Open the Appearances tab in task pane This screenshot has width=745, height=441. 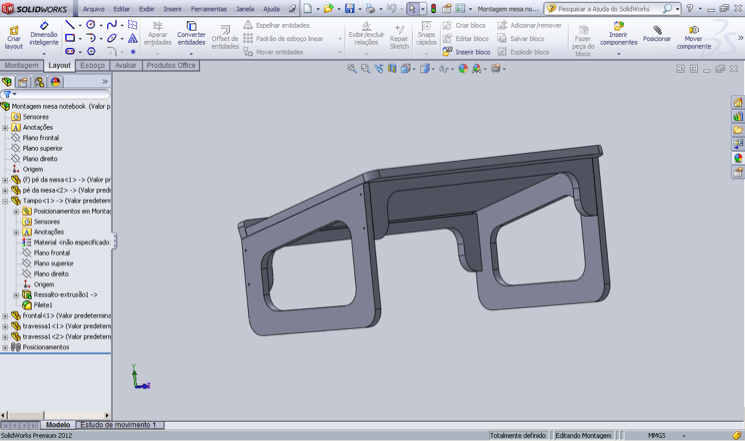coord(738,158)
